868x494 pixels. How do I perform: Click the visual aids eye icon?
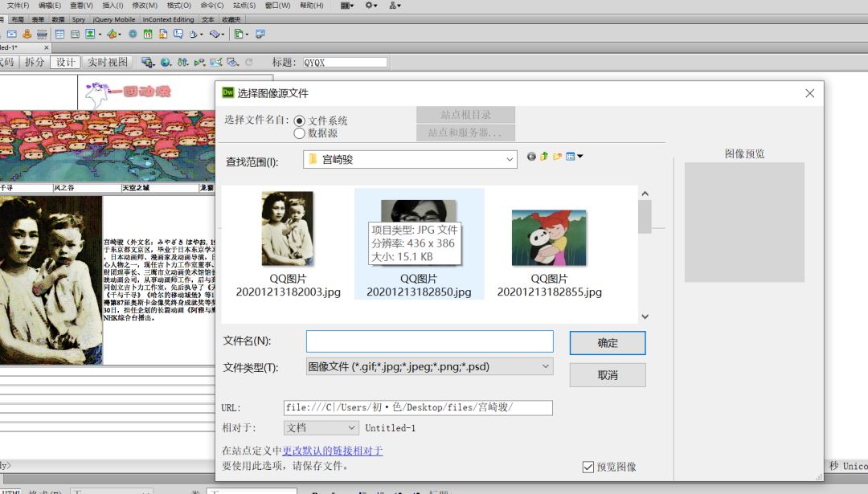pos(232,62)
